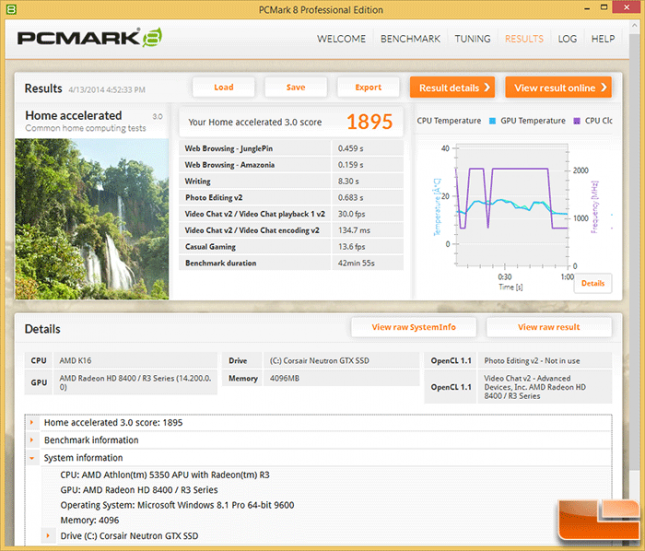Click the waterfall benchmark thumbnail
The width and height of the screenshot is (645, 551).
click(92, 219)
